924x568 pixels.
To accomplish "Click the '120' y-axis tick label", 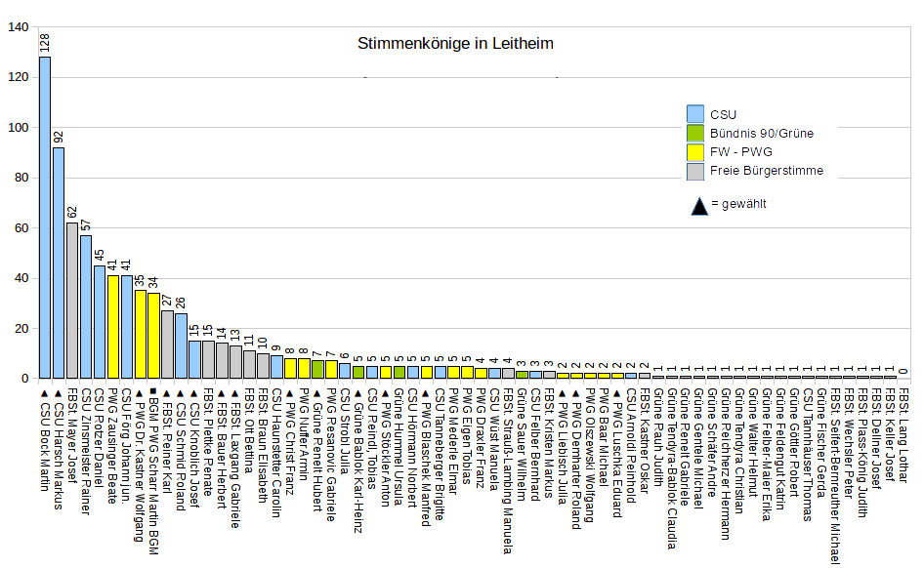I will [x=19, y=77].
